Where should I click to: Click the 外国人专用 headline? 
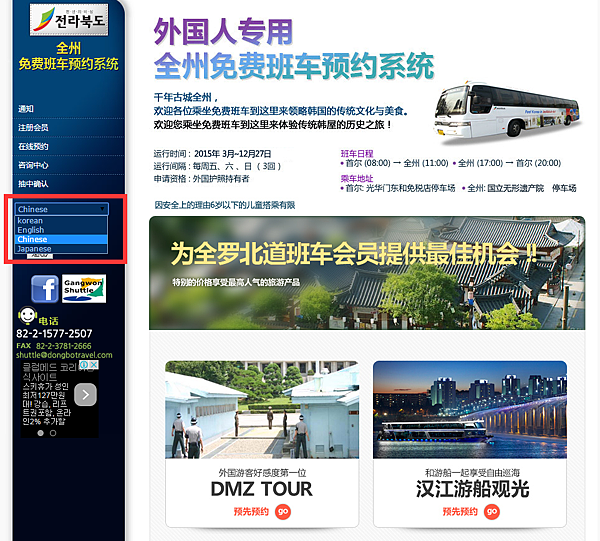[x=223, y=31]
